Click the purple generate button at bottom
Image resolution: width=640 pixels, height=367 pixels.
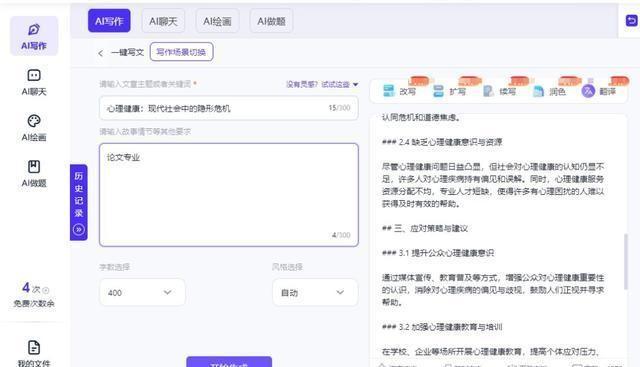[x=229, y=362]
